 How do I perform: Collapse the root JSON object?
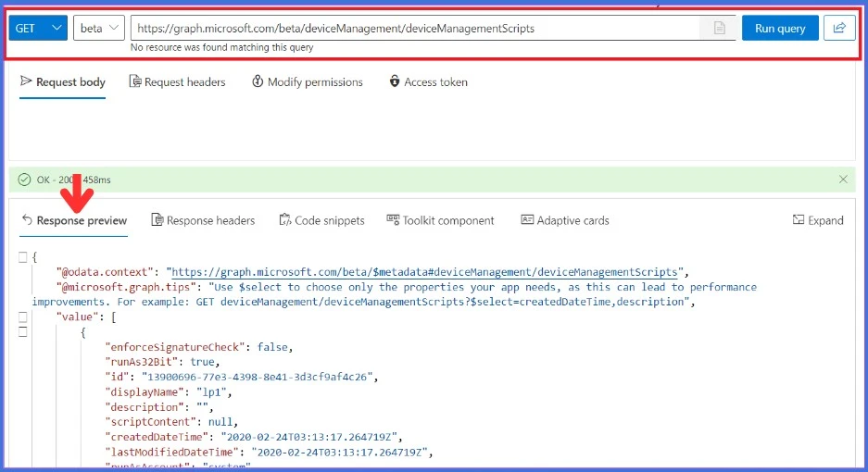click(x=23, y=257)
